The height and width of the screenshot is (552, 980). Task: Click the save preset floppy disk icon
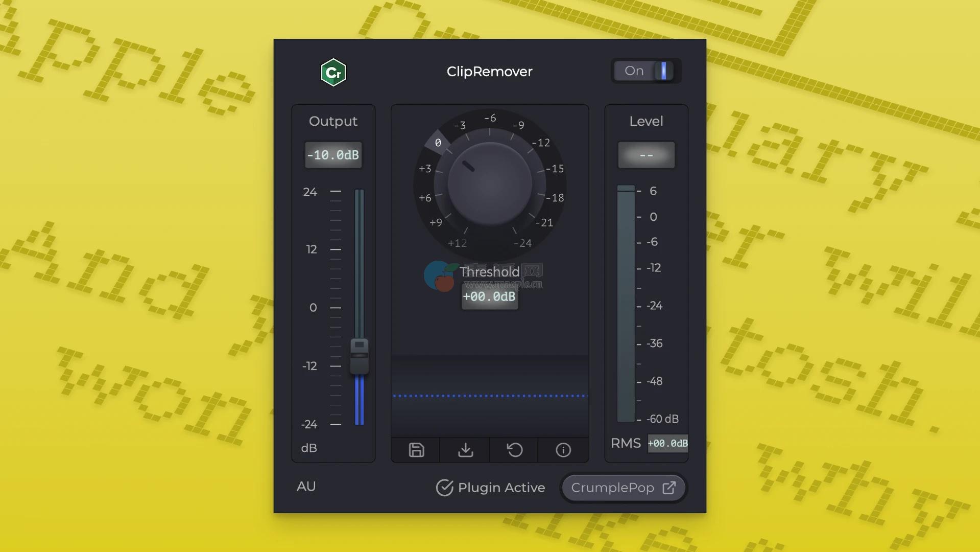coord(416,450)
